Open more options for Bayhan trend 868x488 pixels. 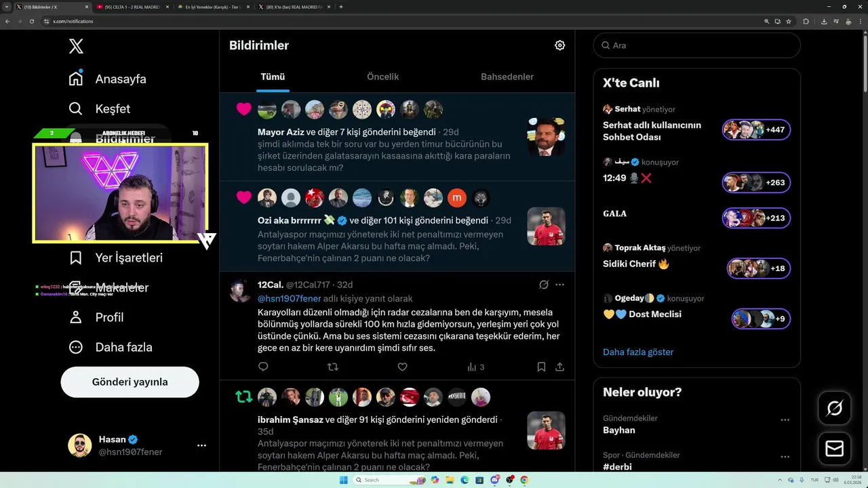coord(785,420)
